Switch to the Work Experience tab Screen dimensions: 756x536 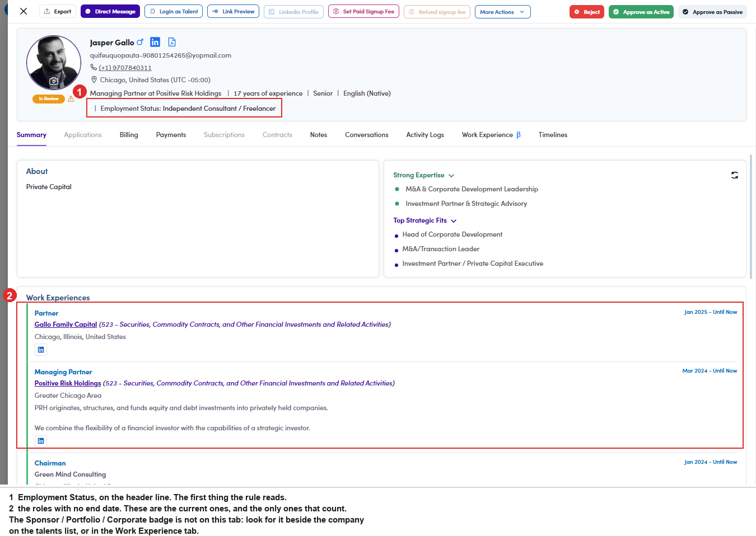coord(491,135)
